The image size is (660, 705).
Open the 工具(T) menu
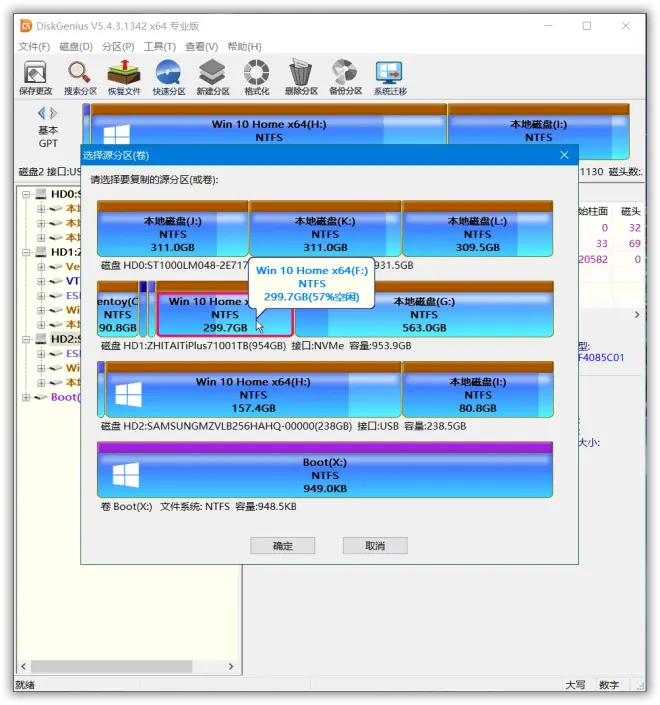tap(160, 46)
